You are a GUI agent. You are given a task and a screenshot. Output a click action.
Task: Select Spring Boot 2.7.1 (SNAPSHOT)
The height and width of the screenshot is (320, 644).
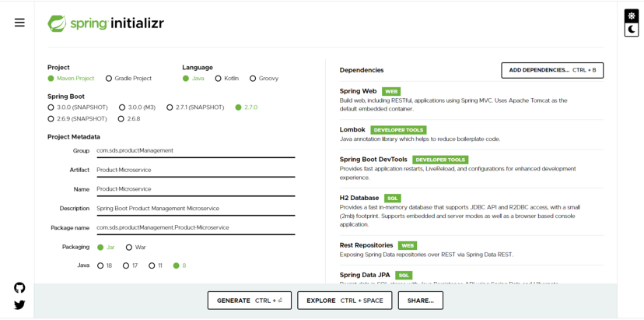pos(195,107)
